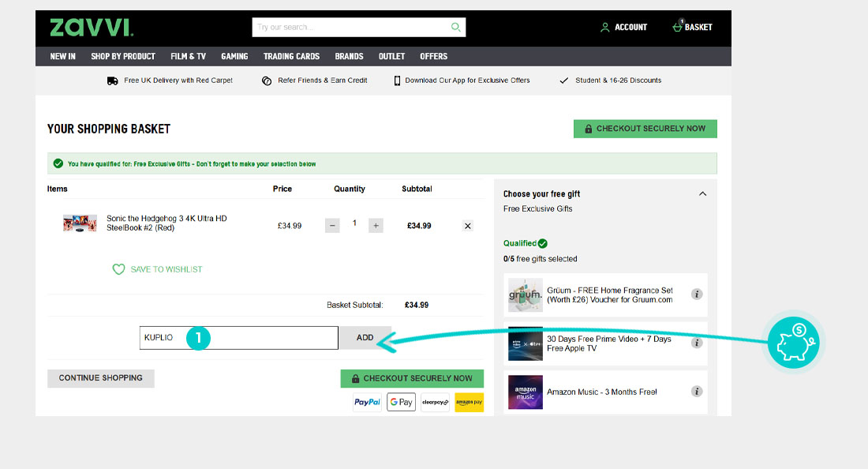
Task: Click the piggy bank savings icon
Action: tap(794, 343)
